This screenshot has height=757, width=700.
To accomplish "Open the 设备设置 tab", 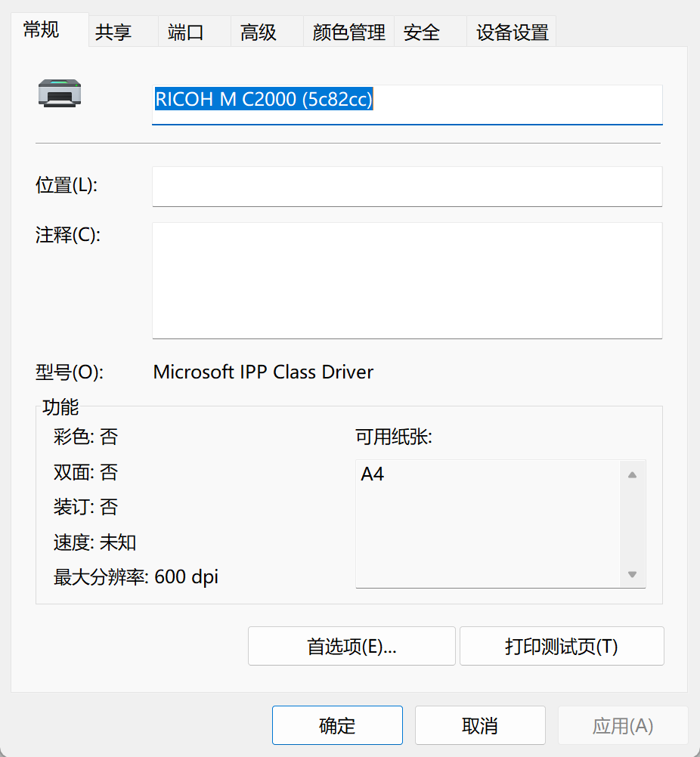I will click(x=512, y=32).
